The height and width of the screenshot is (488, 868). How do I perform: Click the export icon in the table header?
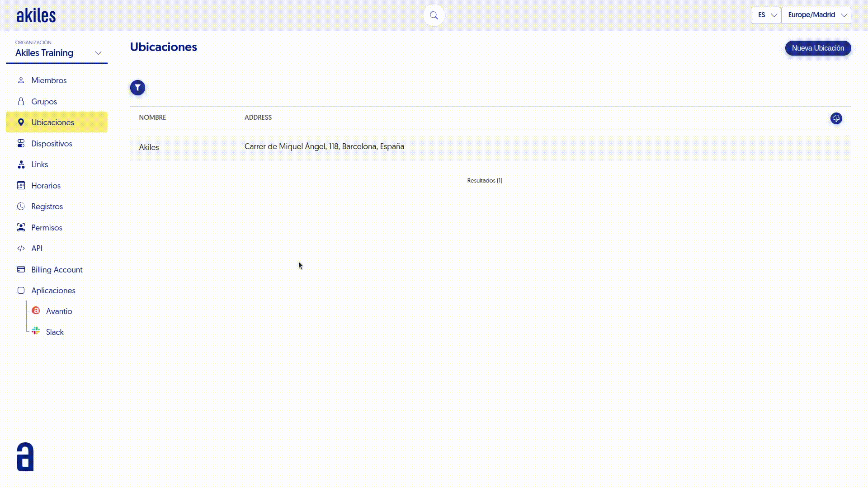click(836, 118)
